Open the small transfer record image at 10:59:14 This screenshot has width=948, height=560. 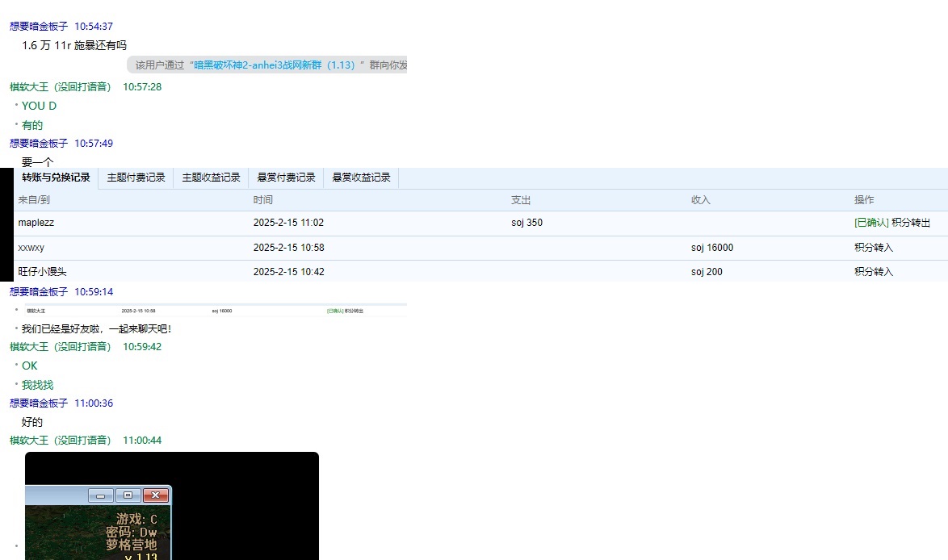tap(210, 310)
